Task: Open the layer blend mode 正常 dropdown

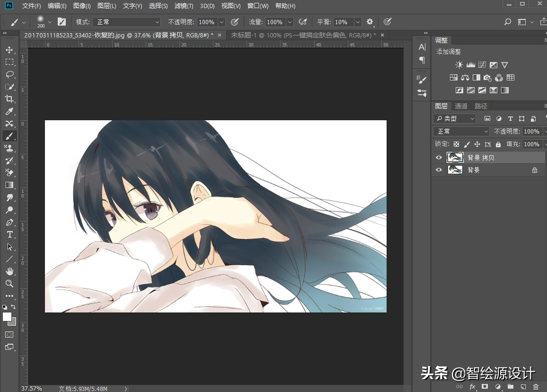Action: (x=461, y=131)
